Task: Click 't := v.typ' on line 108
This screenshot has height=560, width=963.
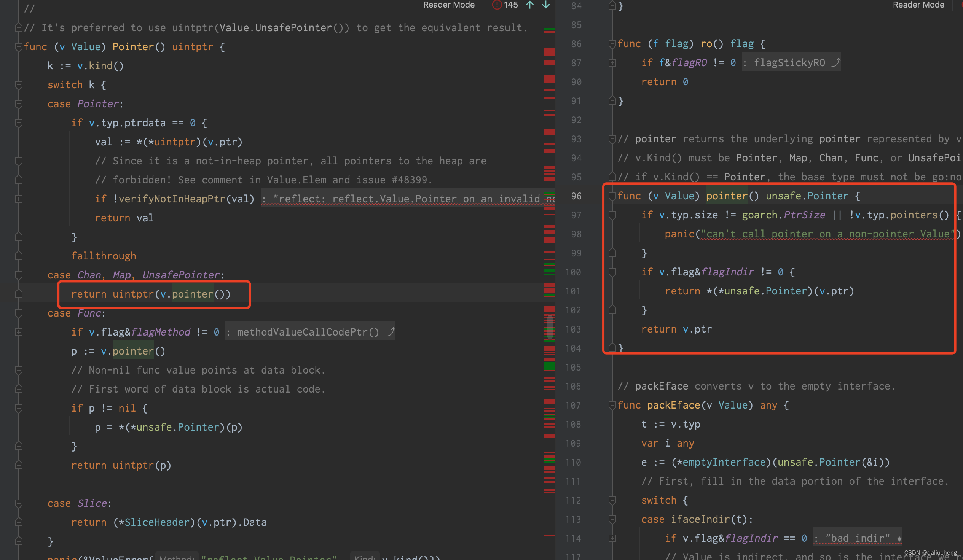Action: (671, 425)
